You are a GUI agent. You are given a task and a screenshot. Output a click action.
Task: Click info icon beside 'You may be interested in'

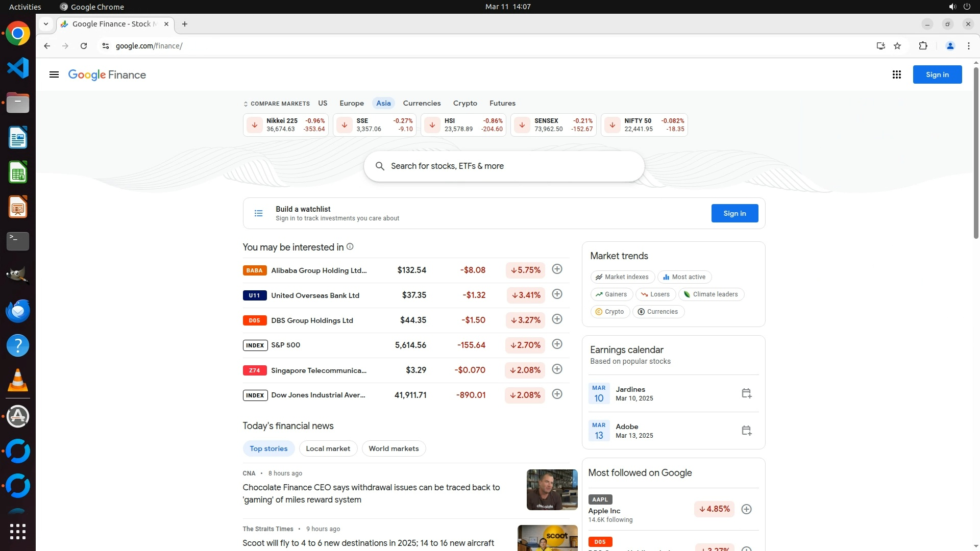pos(350,247)
